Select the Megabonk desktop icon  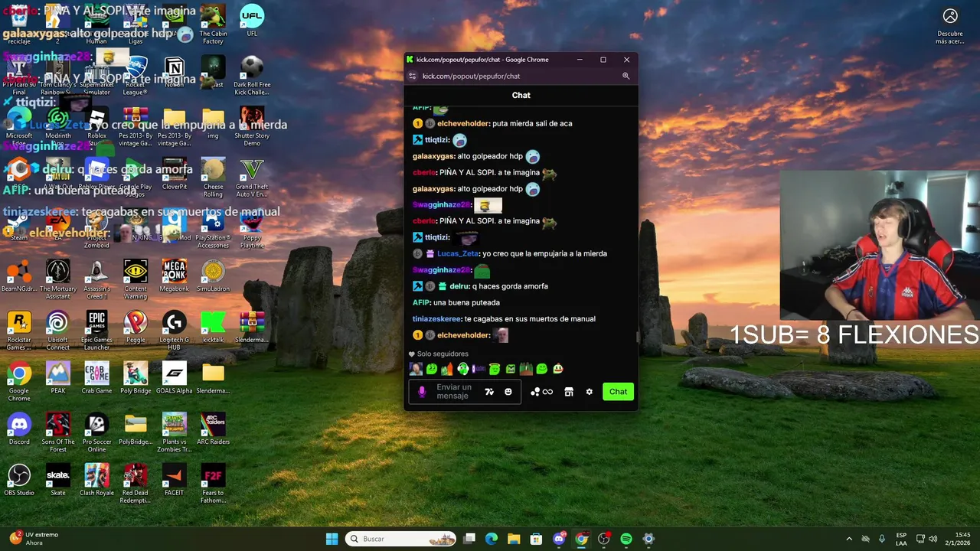coord(175,276)
